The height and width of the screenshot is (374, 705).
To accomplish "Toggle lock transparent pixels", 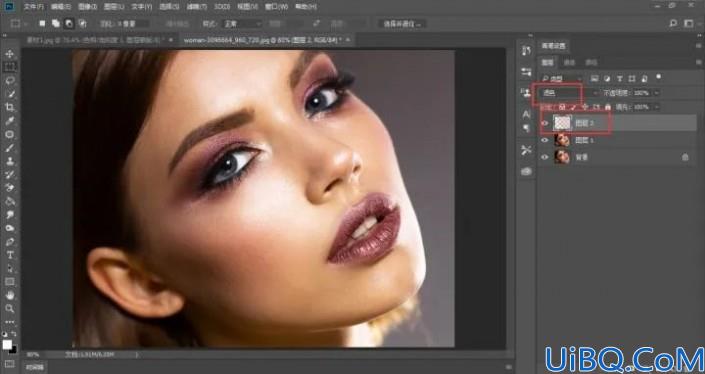I will (562, 107).
